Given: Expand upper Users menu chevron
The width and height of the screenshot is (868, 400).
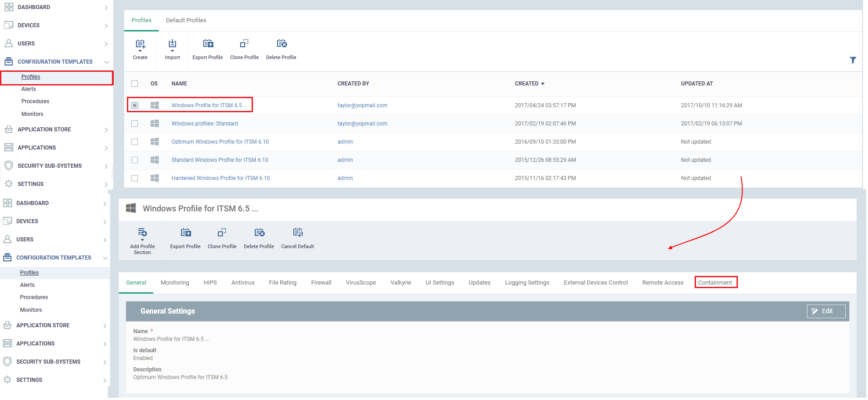Looking at the screenshot, I should (x=106, y=44).
